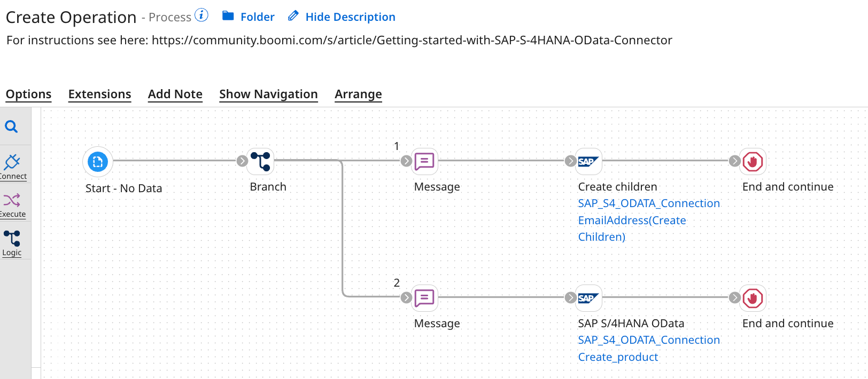Screen dimensions: 868x379
Task: Open the Options menu
Action: click(x=28, y=94)
